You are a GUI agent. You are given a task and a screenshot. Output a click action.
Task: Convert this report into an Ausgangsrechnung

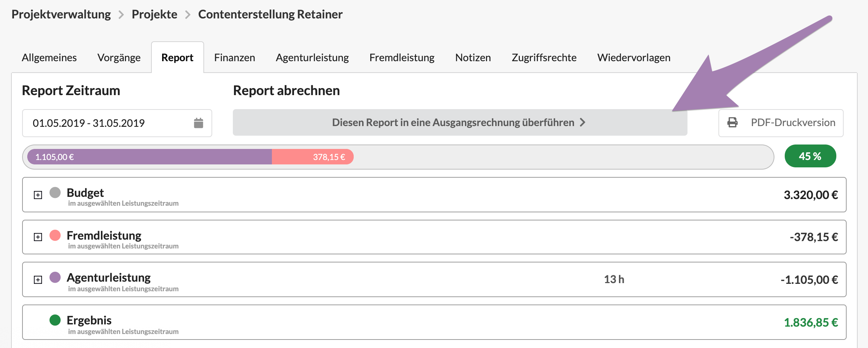459,122
